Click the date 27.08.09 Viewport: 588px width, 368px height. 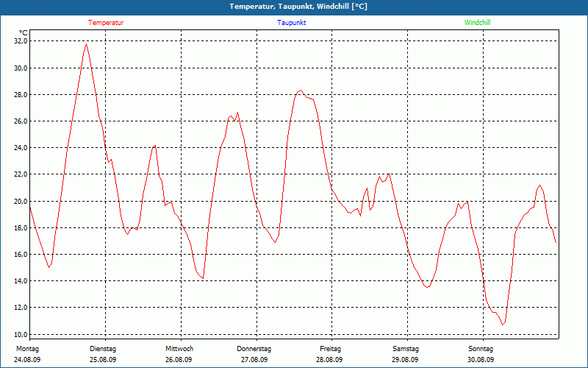(x=254, y=360)
